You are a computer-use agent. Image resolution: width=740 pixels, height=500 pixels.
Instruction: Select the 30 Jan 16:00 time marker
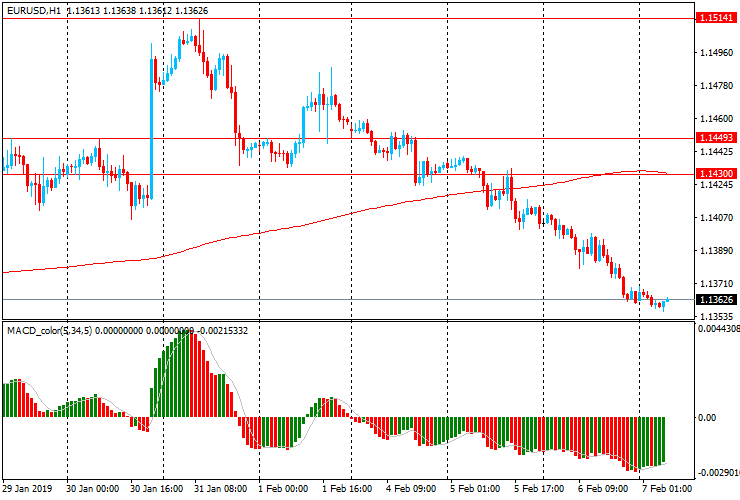[157, 489]
